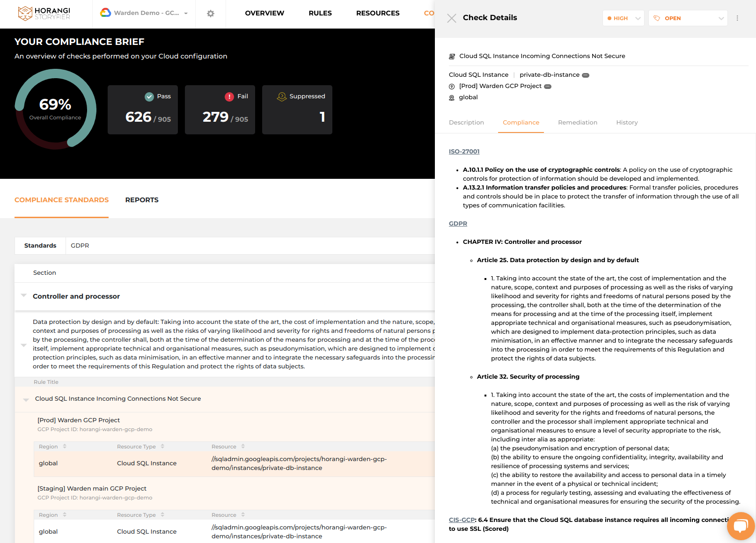
Task: Select the Staging project global Cloud SQL row
Action: [234, 532]
